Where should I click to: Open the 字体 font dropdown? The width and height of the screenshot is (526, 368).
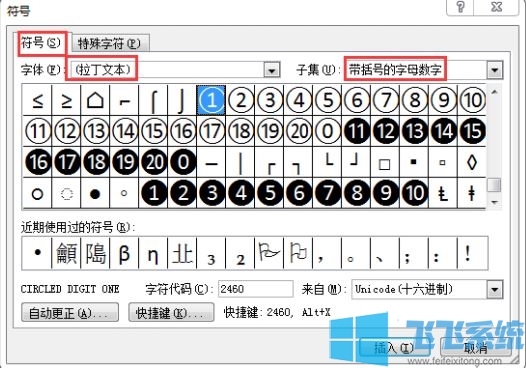pyautogui.click(x=272, y=70)
